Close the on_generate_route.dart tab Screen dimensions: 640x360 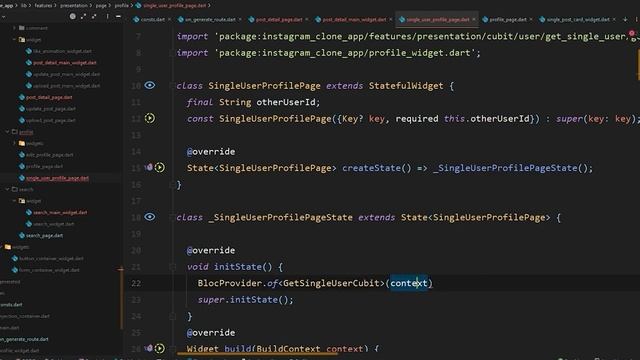point(240,19)
